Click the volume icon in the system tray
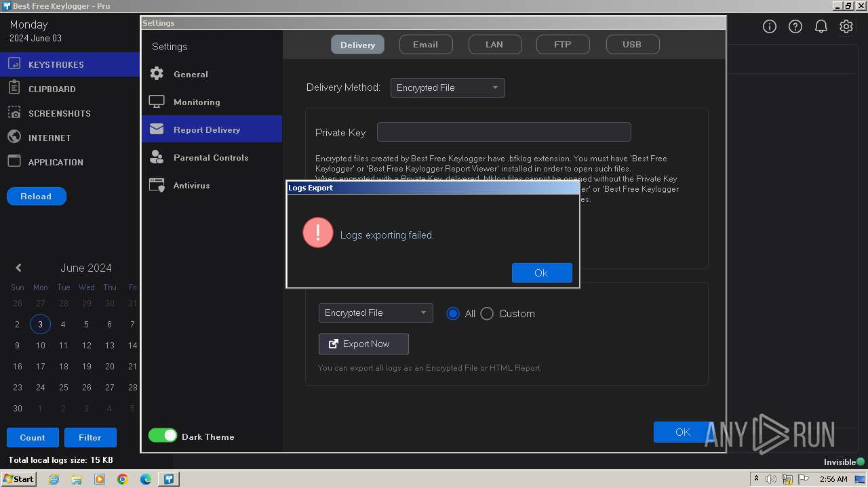 [x=771, y=479]
